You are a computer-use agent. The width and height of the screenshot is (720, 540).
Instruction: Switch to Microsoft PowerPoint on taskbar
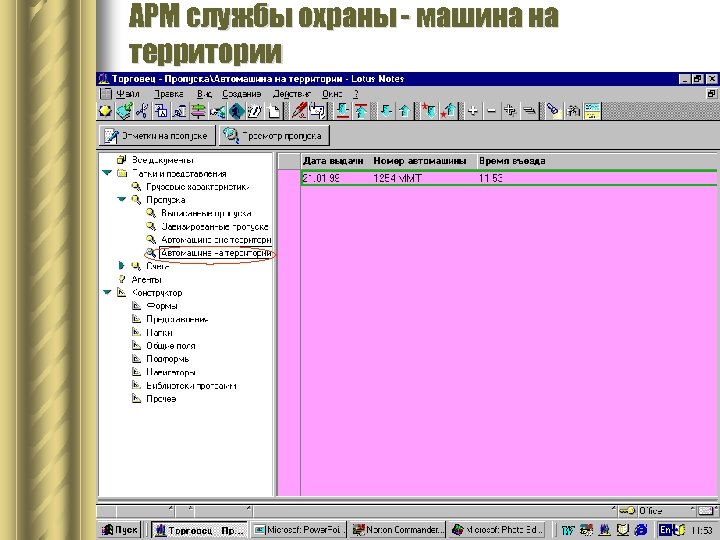click(x=298, y=530)
